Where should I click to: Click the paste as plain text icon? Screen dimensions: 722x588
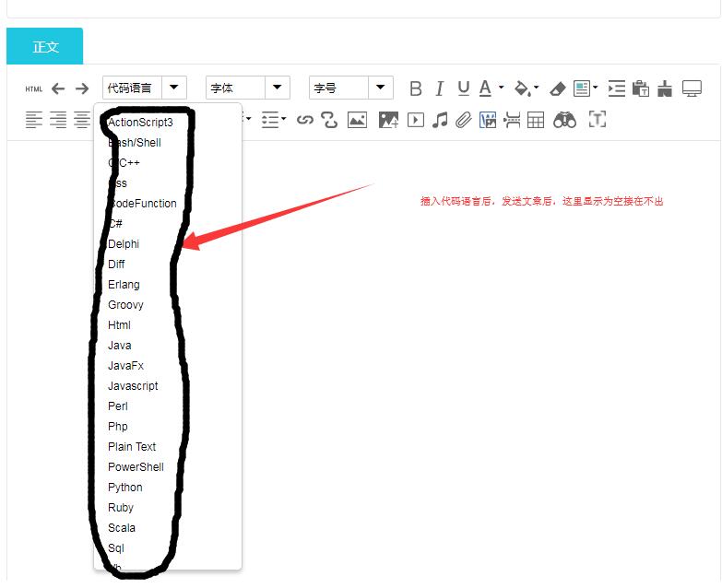click(641, 88)
